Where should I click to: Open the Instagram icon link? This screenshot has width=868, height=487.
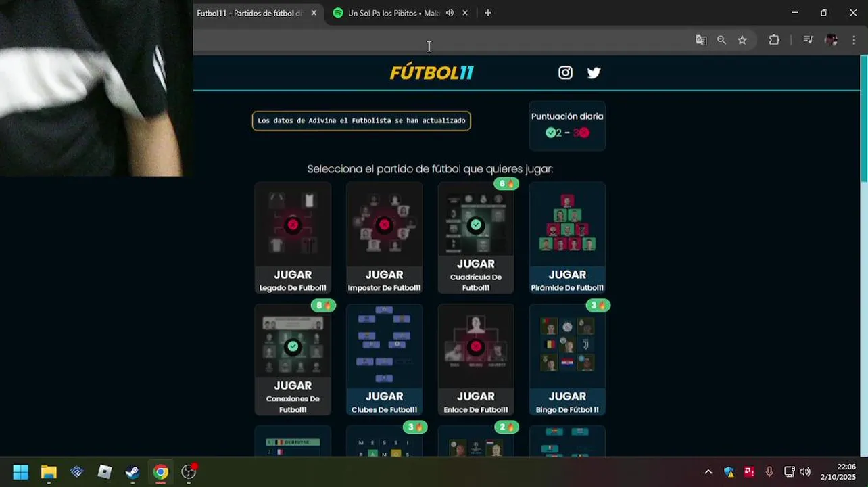click(x=565, y=73)
